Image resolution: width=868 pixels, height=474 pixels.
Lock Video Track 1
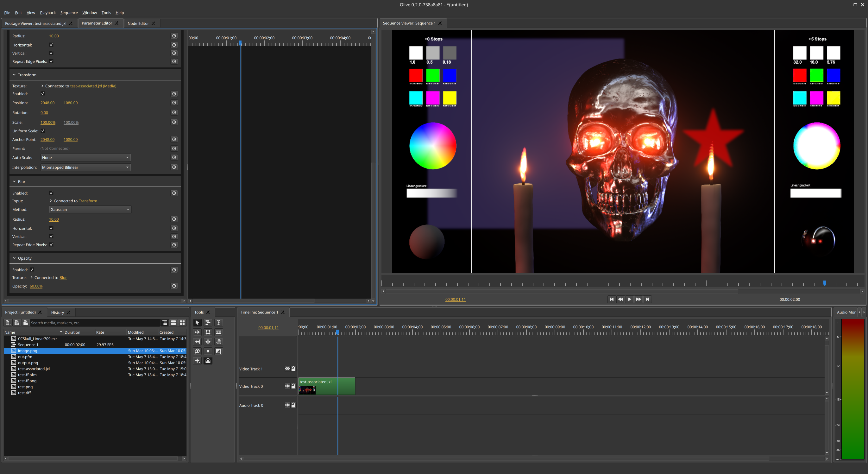point(293,369)
